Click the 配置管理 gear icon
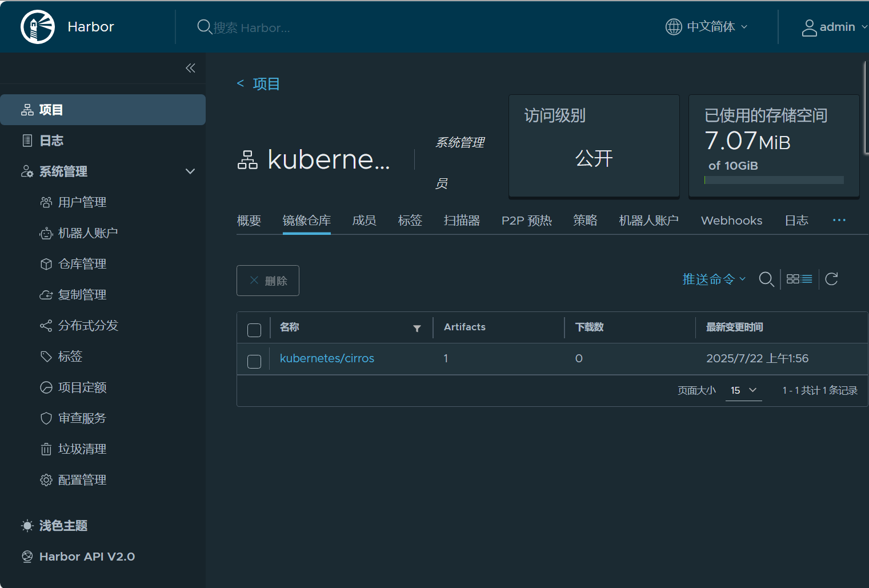 point(46,480)
